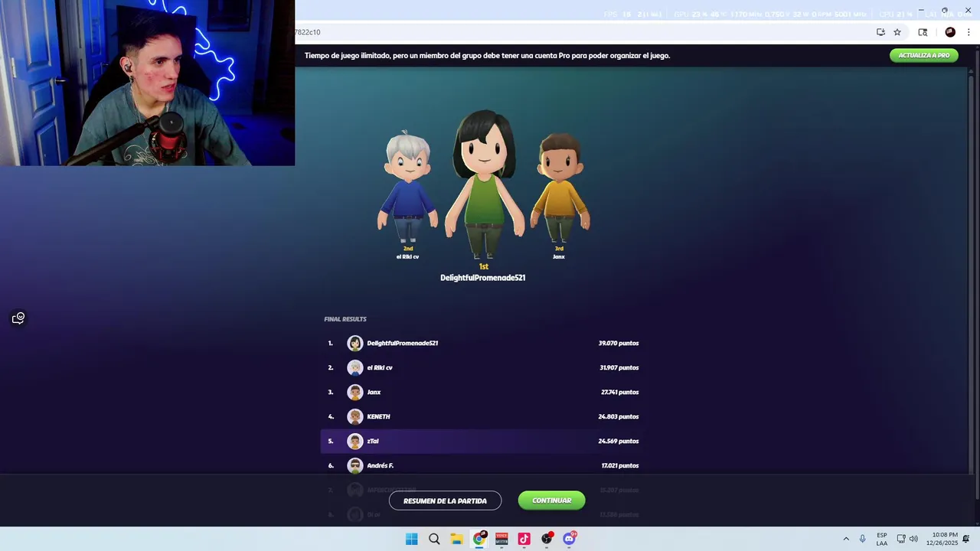Image resolution: width=980 pixels, height=551 pixels.
Task: Open the Windows Start menu
Action: (411, 539)
